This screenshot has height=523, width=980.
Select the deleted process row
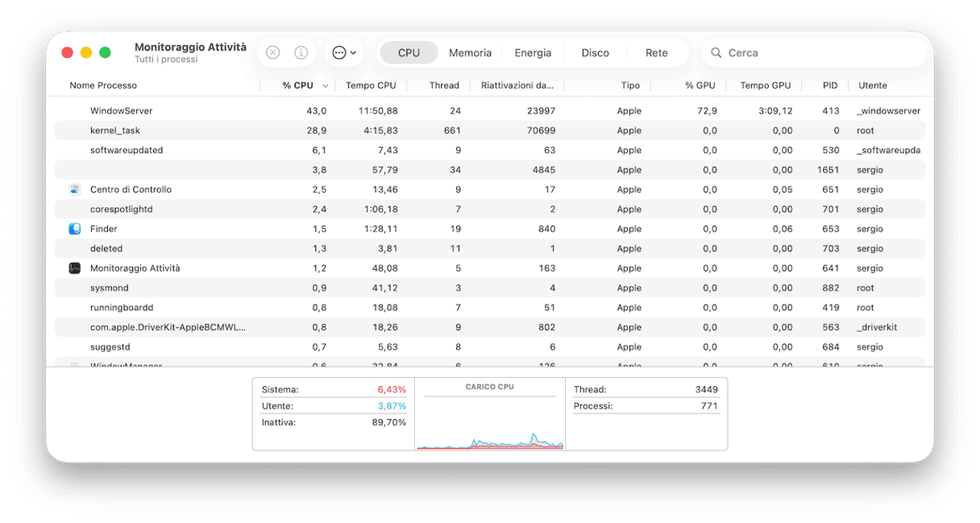coord(489,249)
